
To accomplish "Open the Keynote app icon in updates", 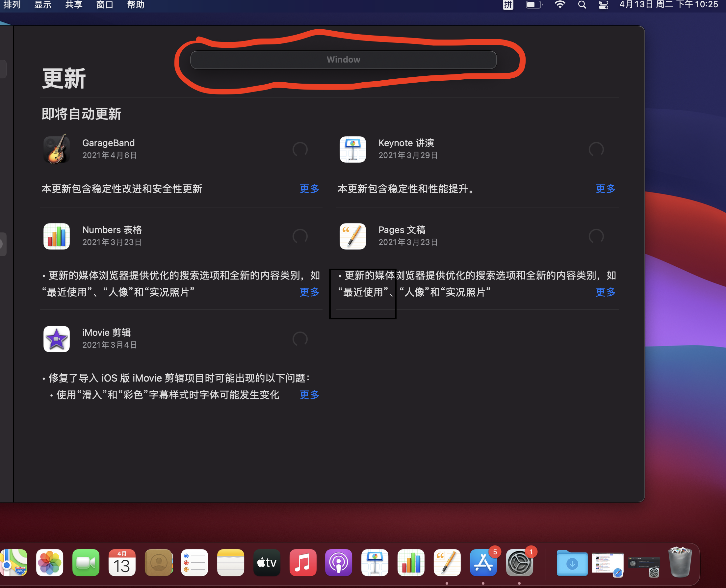I will pyautogui.click(x=352, y=149).
